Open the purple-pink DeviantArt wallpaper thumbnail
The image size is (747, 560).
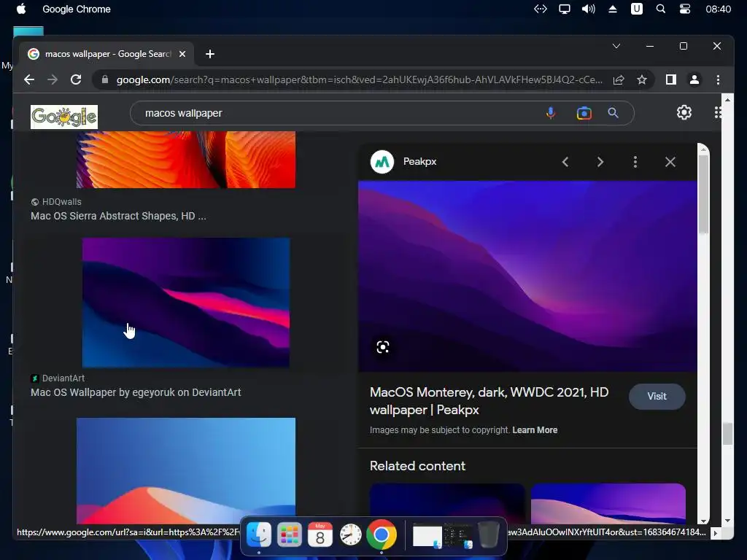[x=186, y=303]
